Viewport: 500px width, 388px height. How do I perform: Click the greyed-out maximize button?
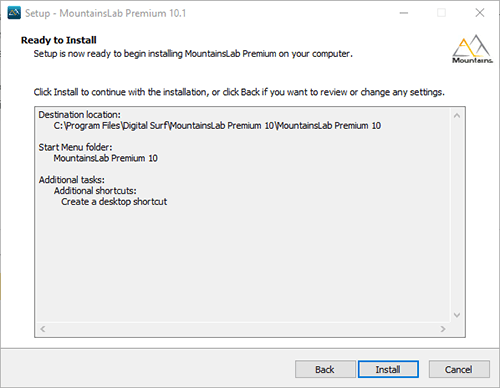[442, 13]
